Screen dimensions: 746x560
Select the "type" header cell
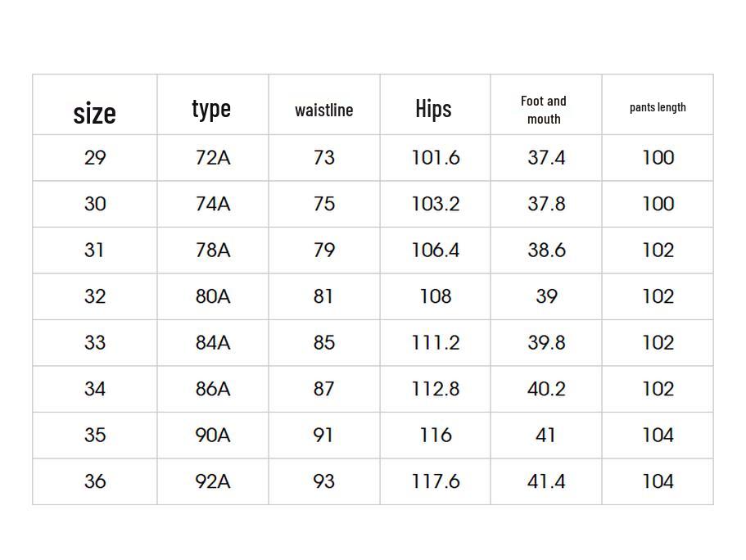point(211,108)
